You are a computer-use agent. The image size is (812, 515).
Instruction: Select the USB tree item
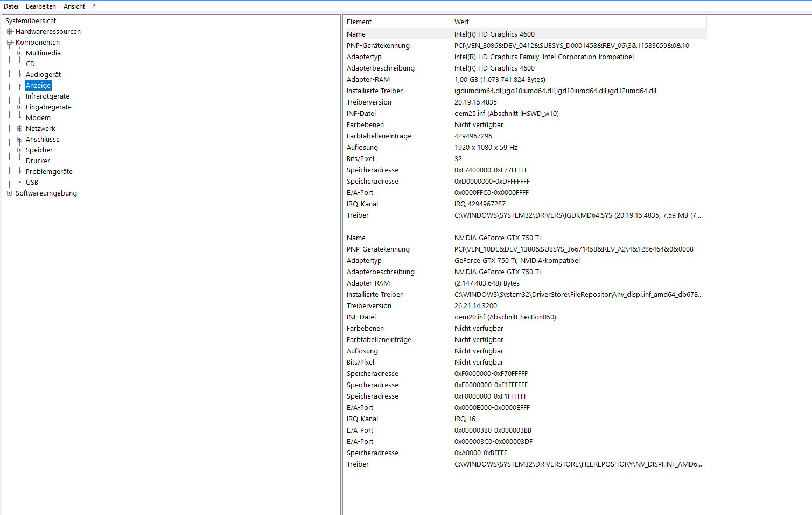coord(32,183)
